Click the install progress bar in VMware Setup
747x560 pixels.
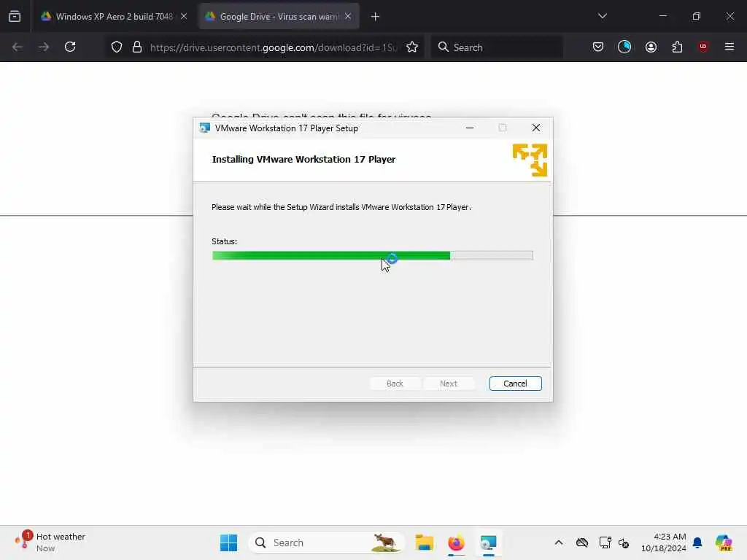coord(373,256)
